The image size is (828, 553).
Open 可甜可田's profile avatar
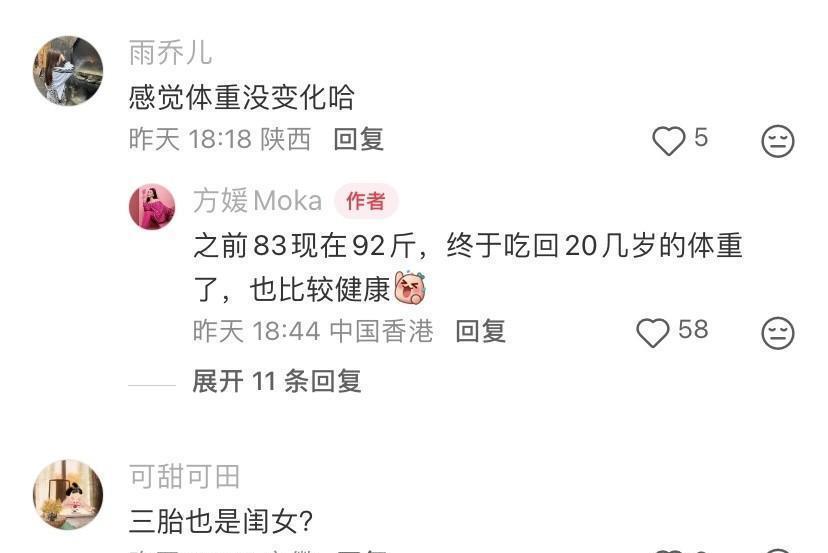[x=68, y=494]
